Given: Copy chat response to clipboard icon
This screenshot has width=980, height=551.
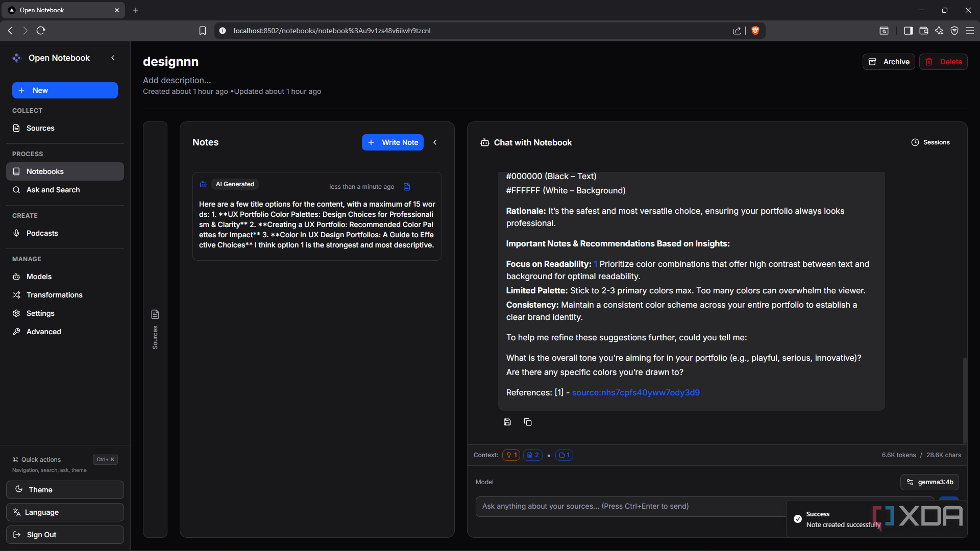Looking at the screenshot, I should (528, 422).
